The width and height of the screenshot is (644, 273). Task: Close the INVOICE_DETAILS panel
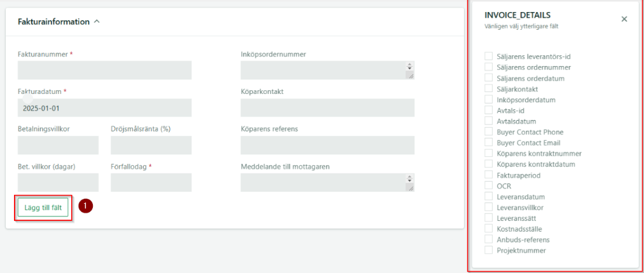pyautogui.click(x=624, y=19)
